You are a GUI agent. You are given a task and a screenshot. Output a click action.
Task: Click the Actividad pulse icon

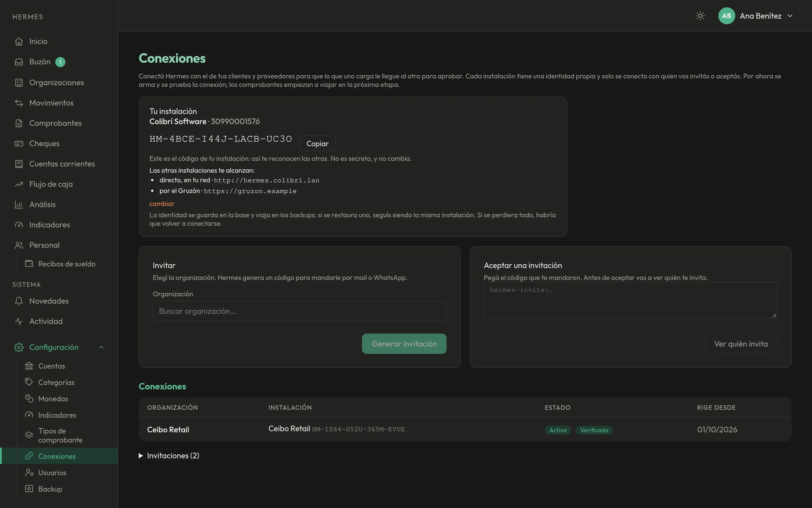[x=19, y=321]
